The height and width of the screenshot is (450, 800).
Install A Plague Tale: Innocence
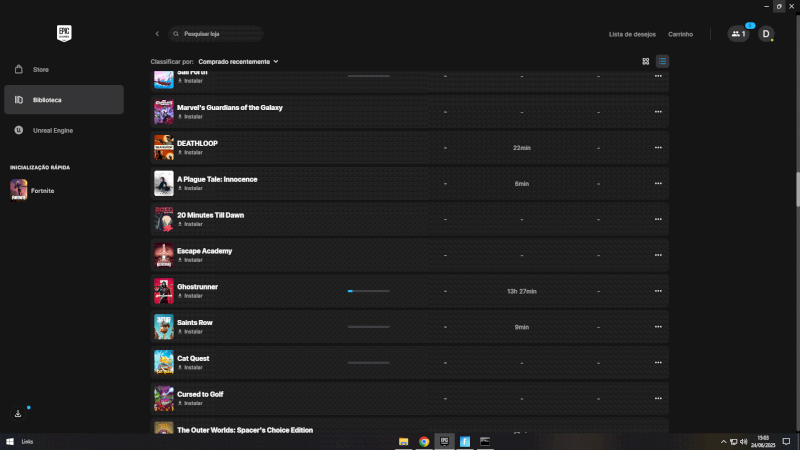click(190, 188)
